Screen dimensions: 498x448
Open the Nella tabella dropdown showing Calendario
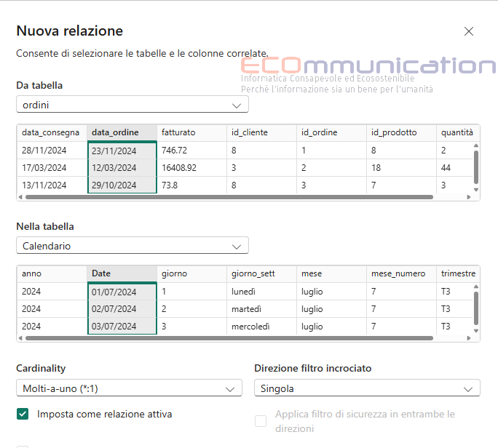(132, 246)
